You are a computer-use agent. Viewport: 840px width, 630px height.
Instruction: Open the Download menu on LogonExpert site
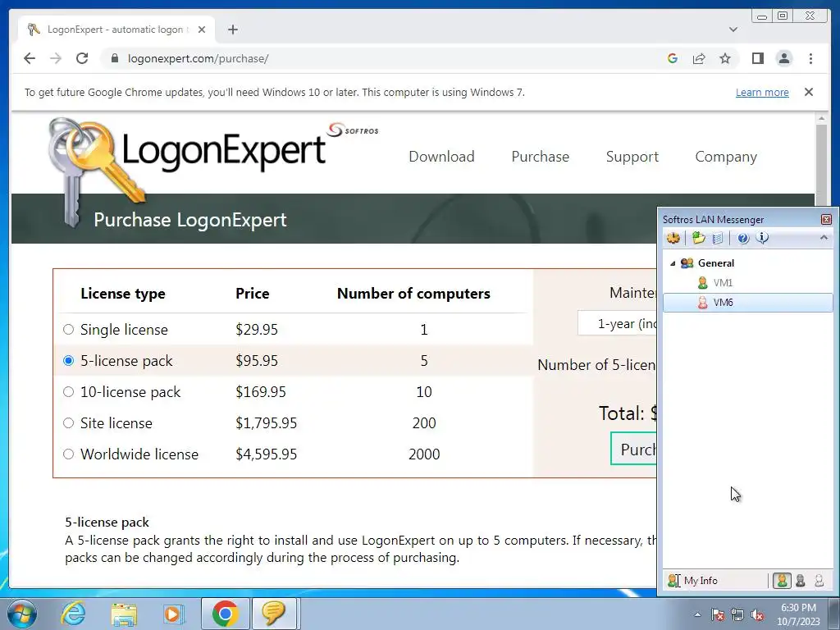pos(441,157)
